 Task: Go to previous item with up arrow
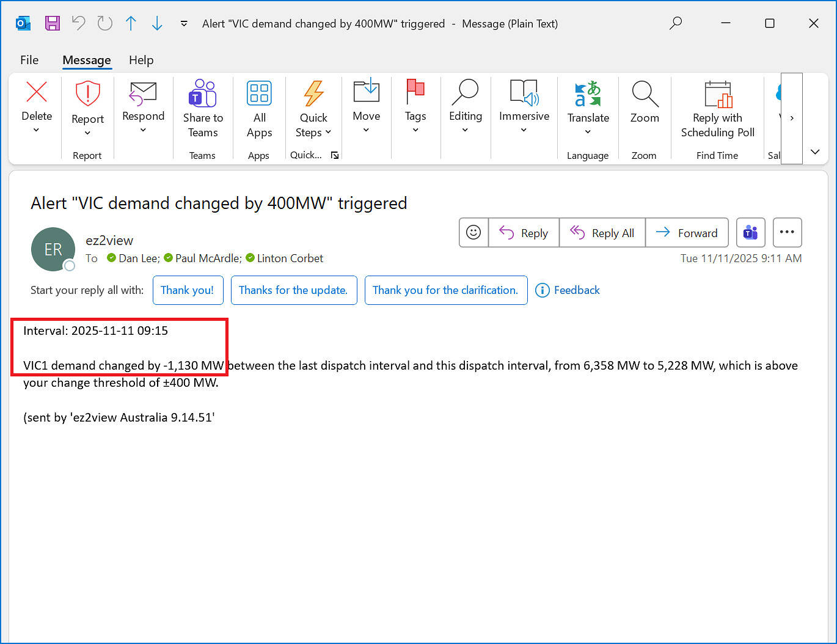[x=131, y=24]
